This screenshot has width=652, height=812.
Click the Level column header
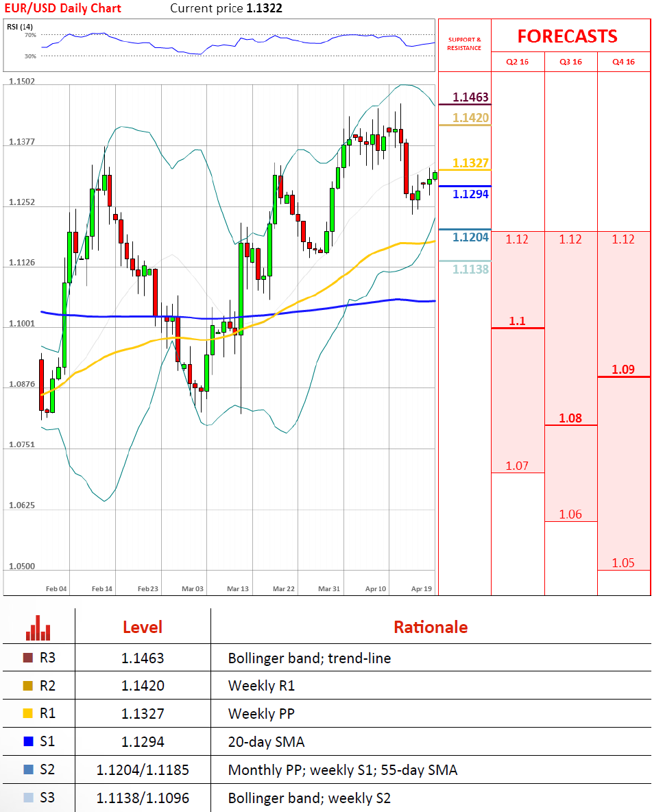click(143, 627)
